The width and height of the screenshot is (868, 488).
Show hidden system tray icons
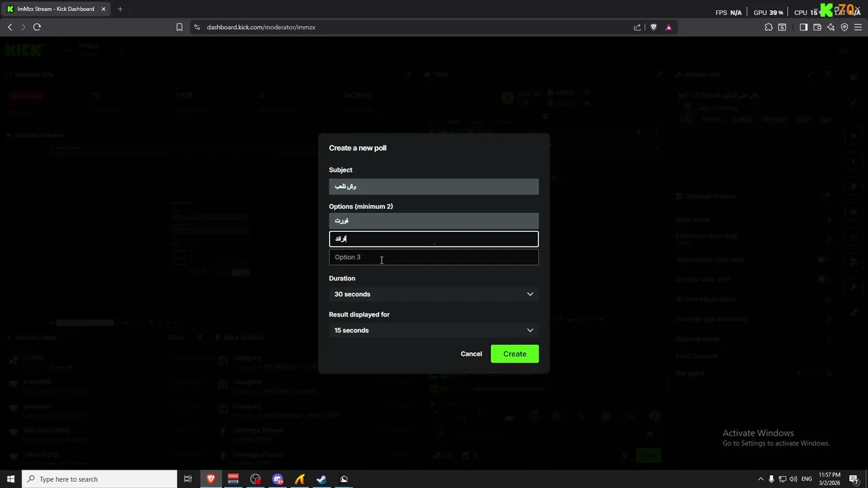click(760, 479)
